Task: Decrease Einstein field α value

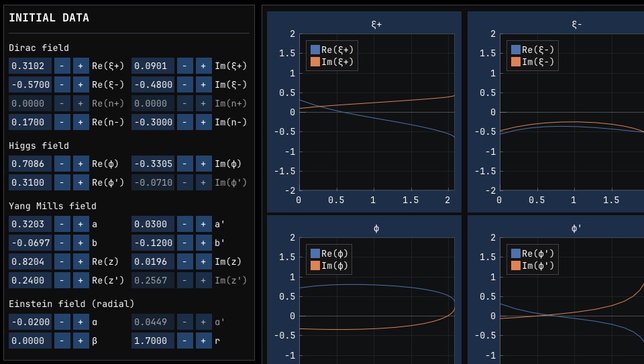Action: 62,322
